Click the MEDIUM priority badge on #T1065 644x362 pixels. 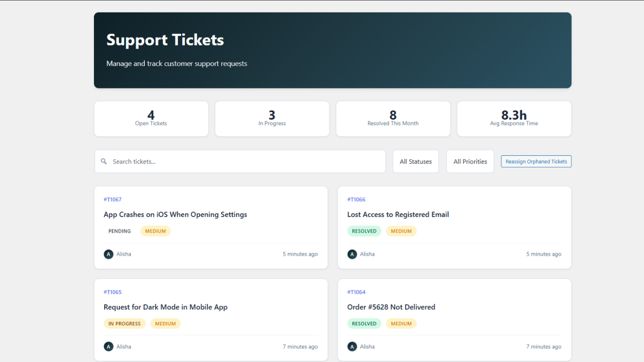(x=166, y=324)
